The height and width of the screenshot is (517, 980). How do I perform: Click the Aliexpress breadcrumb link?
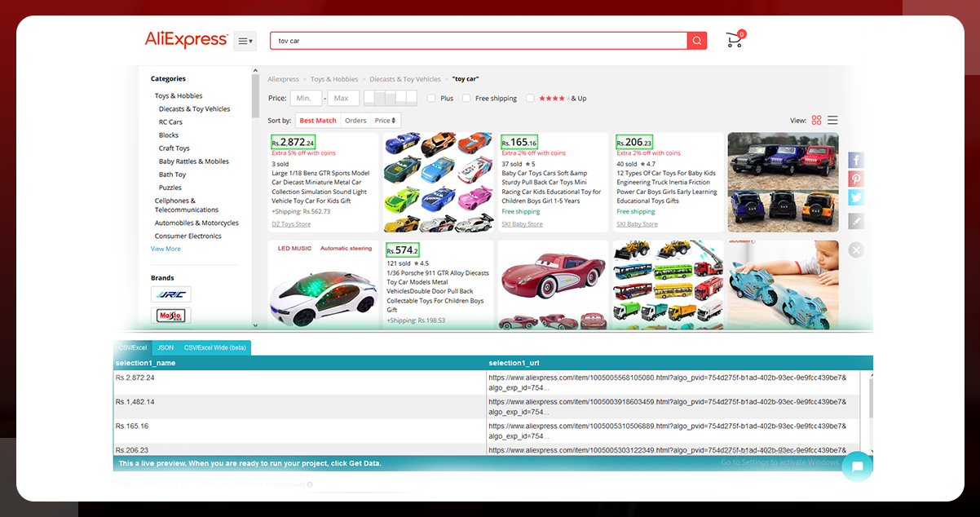pos(284,79)
